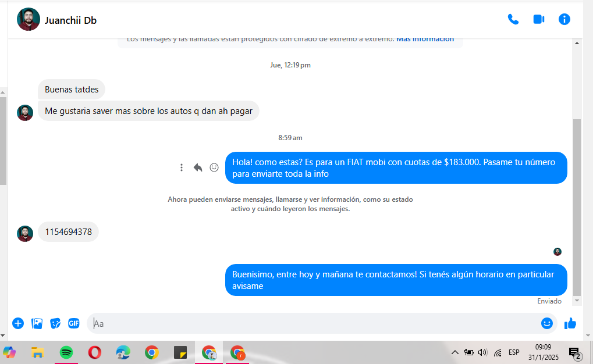The image size is (593, 364).
Task: Click the chat scrollbar thumb
Action: coord(577,207)
